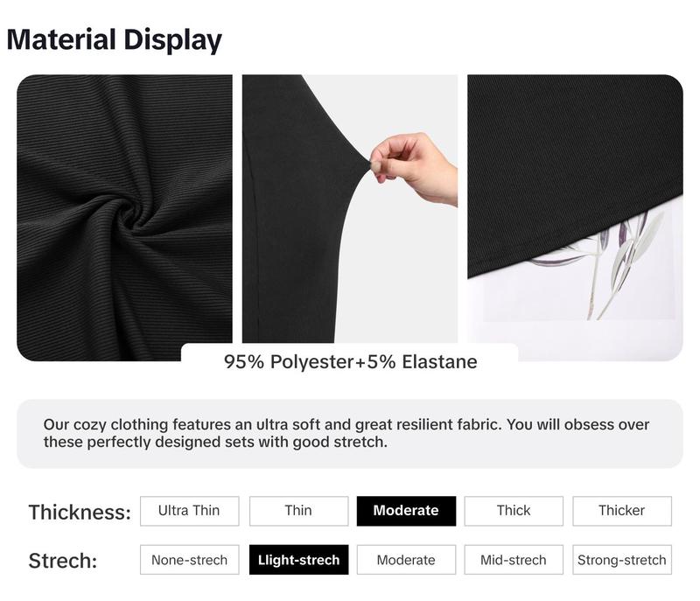Click the Thickness label
The height and width of the screenshot is (601, 700).
click(80, 512)
